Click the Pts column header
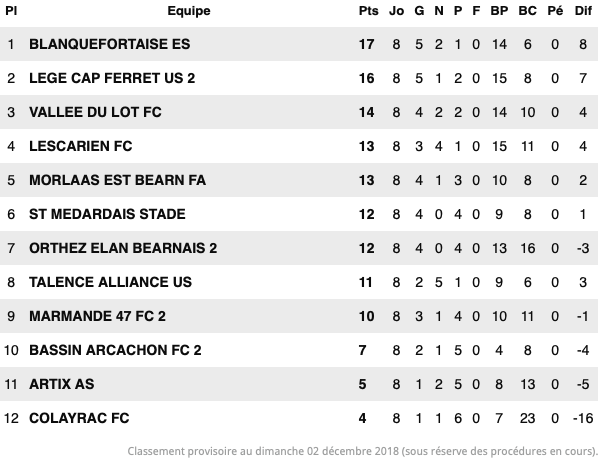 [x=368, y=11]
